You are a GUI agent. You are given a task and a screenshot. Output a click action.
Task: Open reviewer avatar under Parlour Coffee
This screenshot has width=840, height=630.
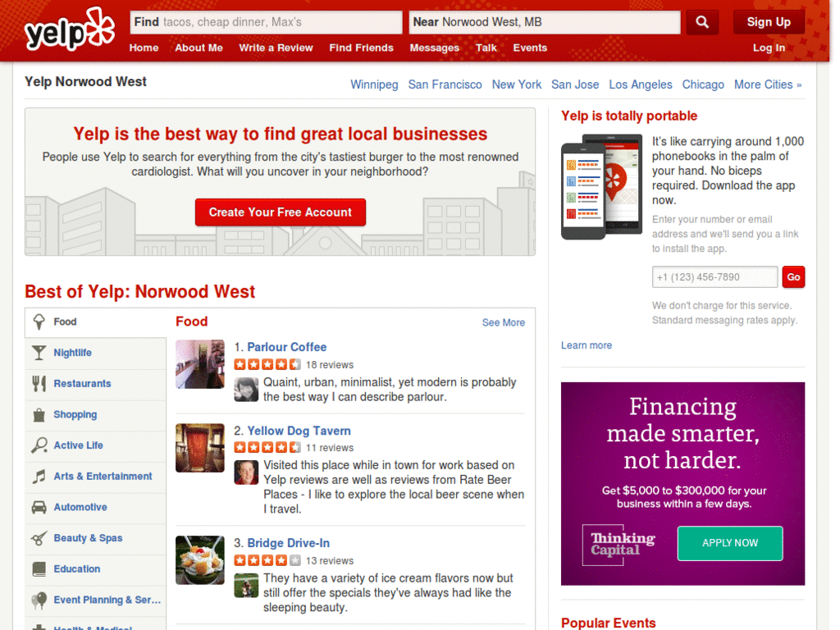246,390
